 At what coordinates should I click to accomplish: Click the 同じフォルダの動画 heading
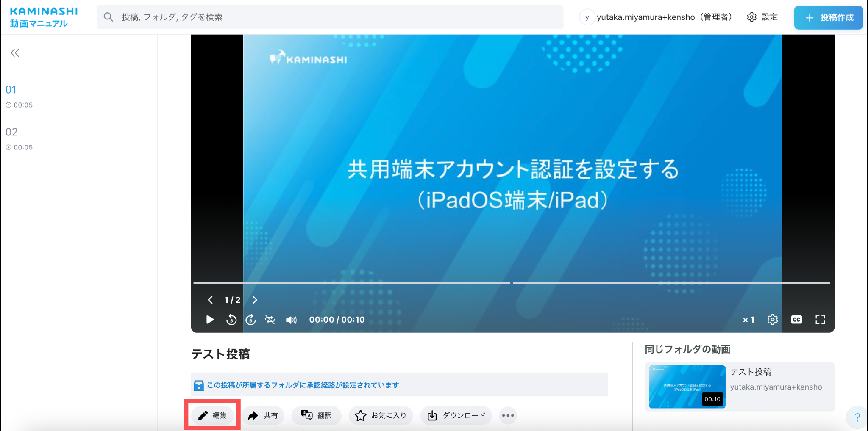[x=687, y=349]
